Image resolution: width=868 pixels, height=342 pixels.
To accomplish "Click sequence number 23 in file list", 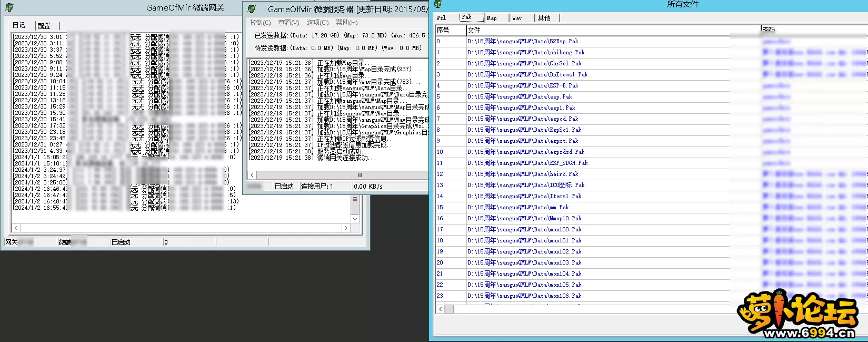I will tap(440, 296).
